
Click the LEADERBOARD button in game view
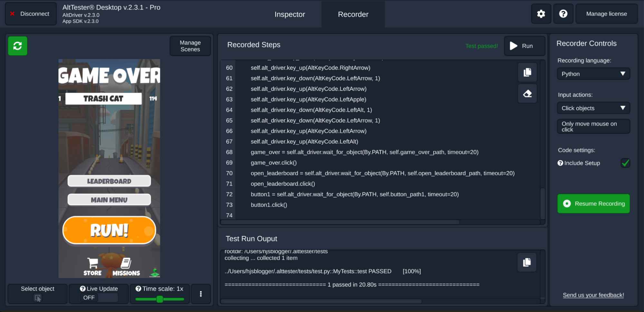point(109,181)
